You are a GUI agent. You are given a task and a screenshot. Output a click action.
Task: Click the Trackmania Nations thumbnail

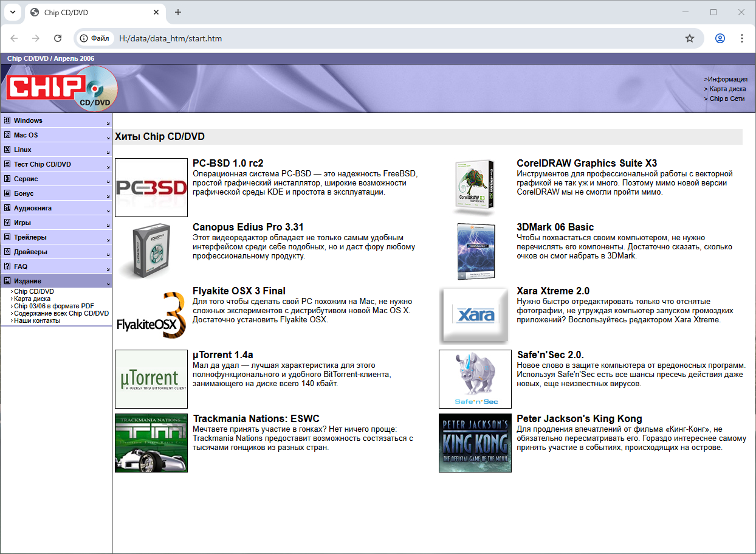pos(151,443)
